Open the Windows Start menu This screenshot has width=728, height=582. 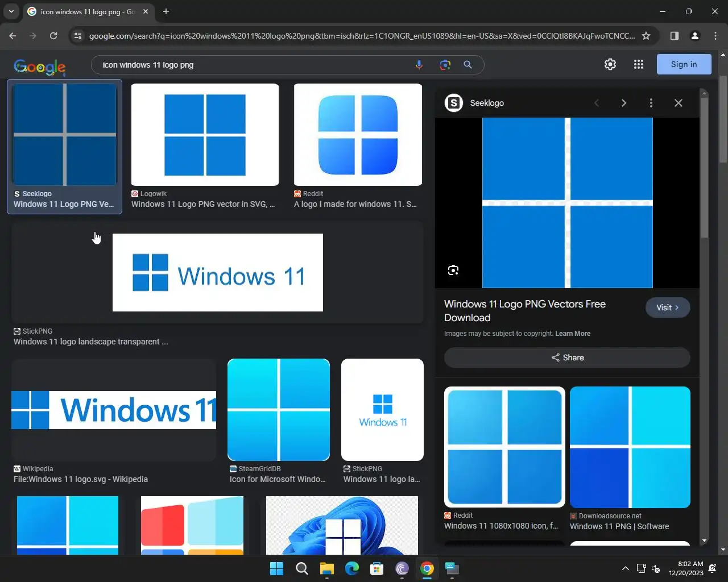277,568
